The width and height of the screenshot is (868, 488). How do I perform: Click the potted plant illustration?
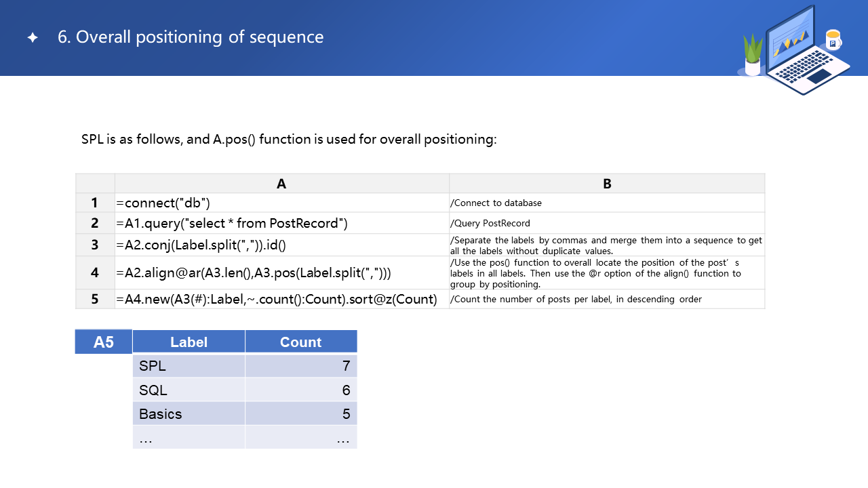753,56
